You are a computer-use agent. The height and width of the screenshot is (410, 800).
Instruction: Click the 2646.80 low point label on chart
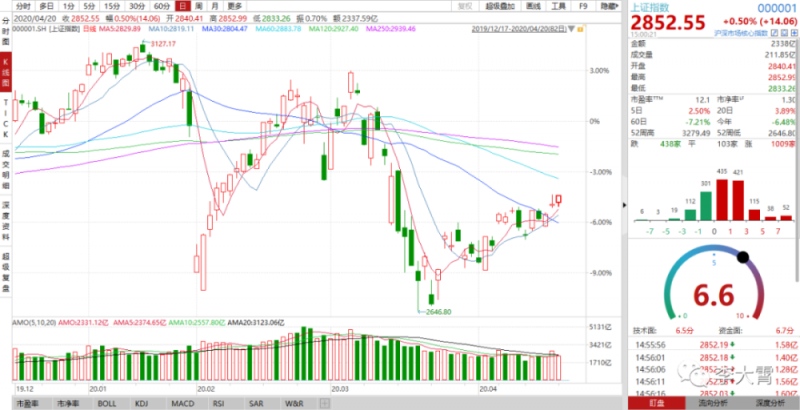click(x=430, y=312)
